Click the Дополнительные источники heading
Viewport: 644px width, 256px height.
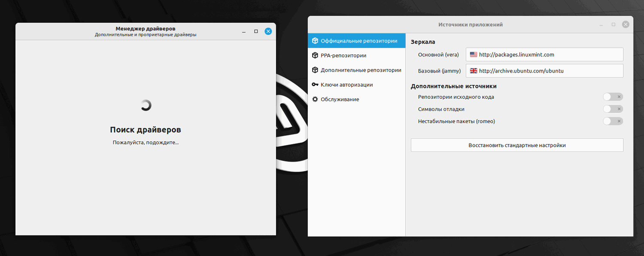pos(453,86)
